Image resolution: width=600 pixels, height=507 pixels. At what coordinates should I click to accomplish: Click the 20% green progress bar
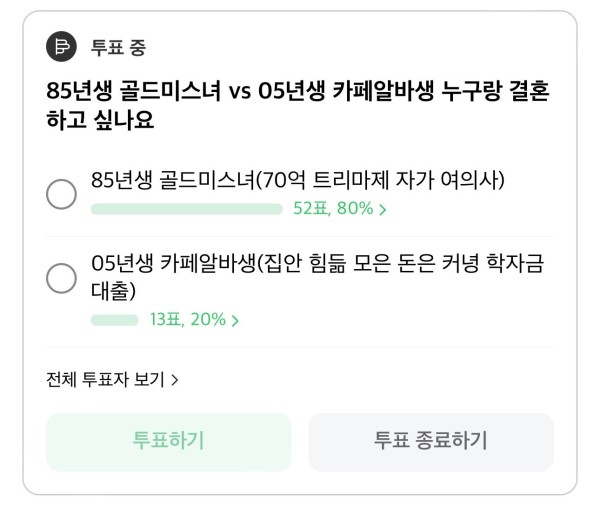click(x=114, y=320)
